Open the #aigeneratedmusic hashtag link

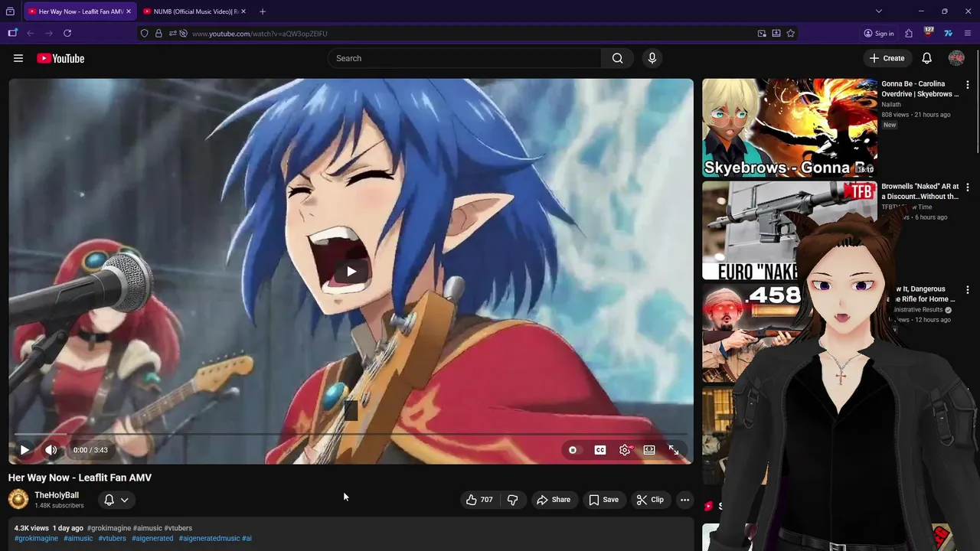[x=209, y=539]
